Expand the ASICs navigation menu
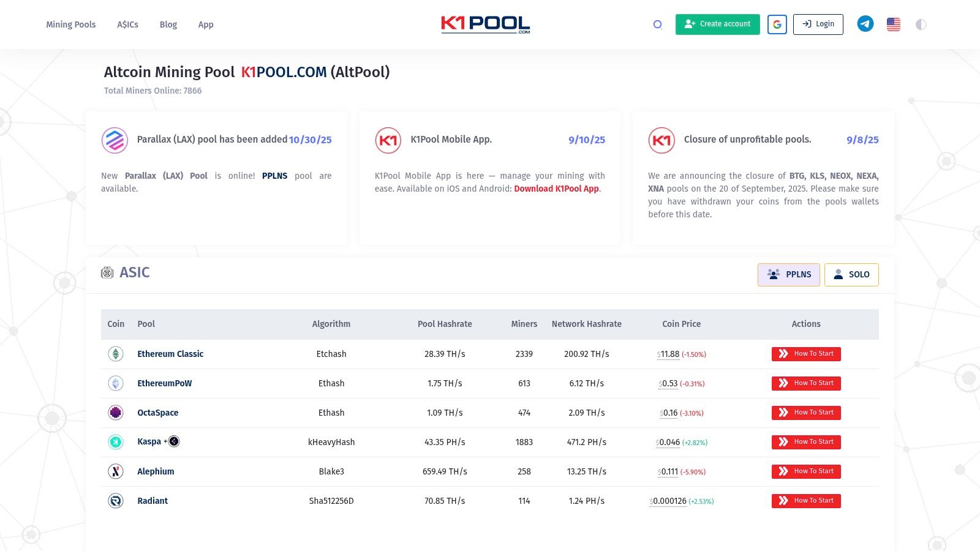 (127, 24)
